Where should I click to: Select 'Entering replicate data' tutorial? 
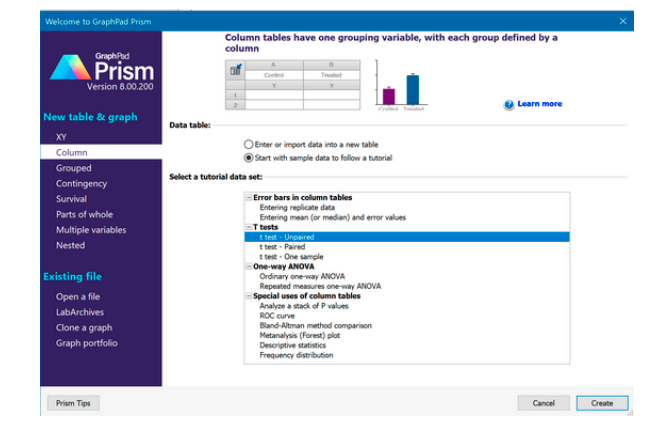click(x=297, y=207)
